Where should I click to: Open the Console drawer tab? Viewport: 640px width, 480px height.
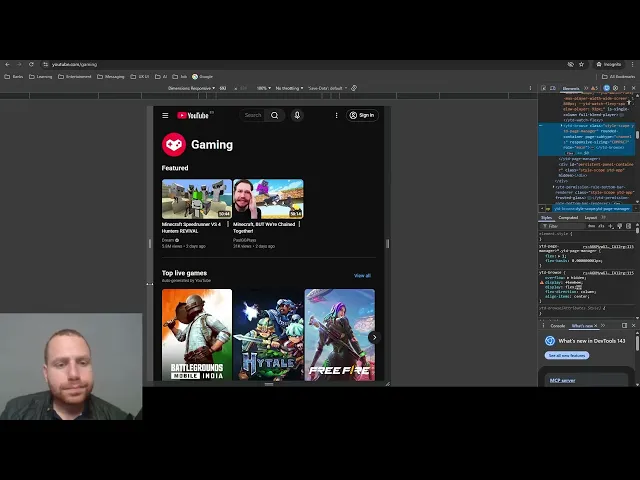click(558, 326)
